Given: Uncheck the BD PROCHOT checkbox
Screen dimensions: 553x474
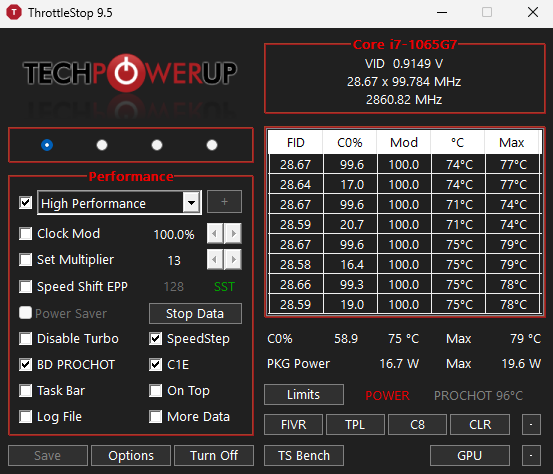Looking at the screenshot, I should pos(25,365).
